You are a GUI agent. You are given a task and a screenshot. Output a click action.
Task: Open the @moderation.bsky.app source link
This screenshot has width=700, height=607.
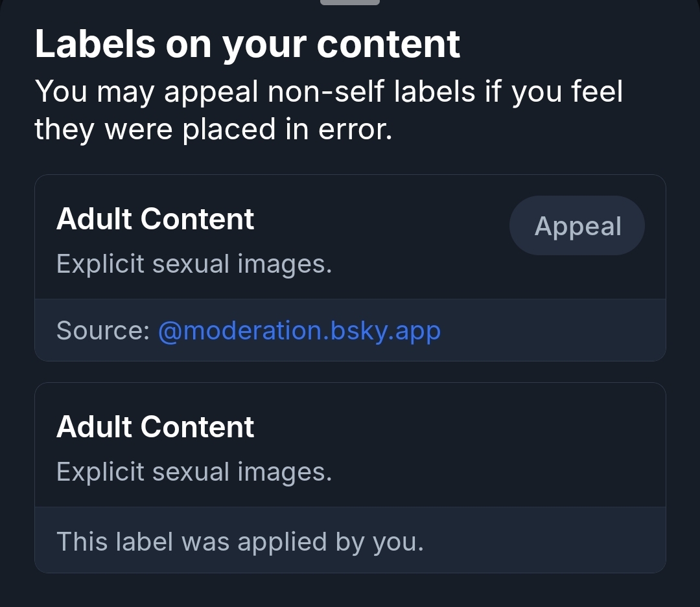[299, 330]
